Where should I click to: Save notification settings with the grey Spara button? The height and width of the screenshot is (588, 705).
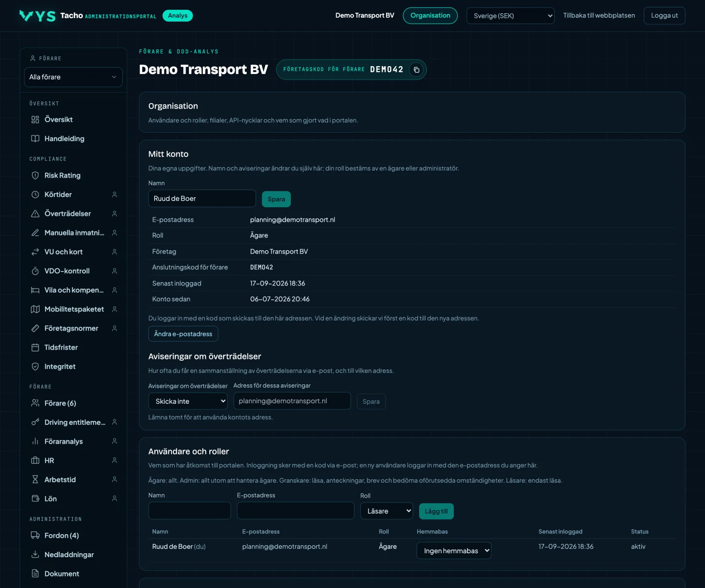pyautogui.click(x=371, y=402)
